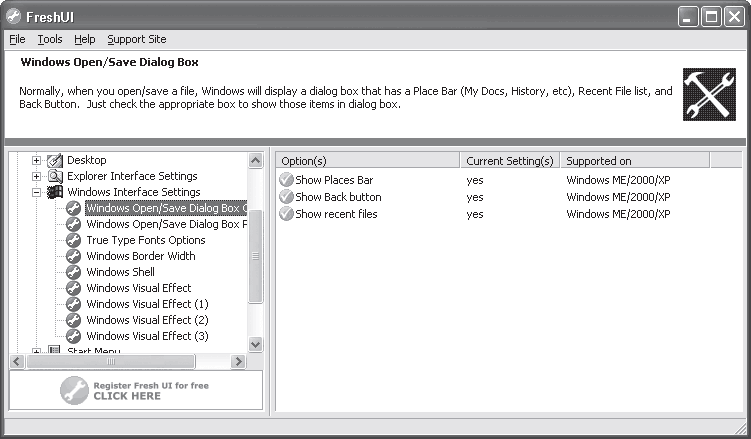Screen dimensions: 751x439
Task: Click the tree's vertical scroll down arrow
Action: [256, 344]
